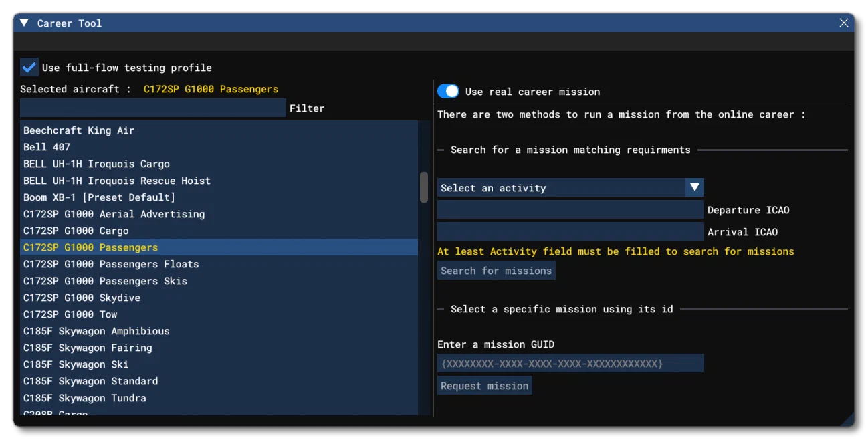Toggle Use real career mission switch
The width and height of the screenshot is (868, 440).
click(x=448, y=91)
